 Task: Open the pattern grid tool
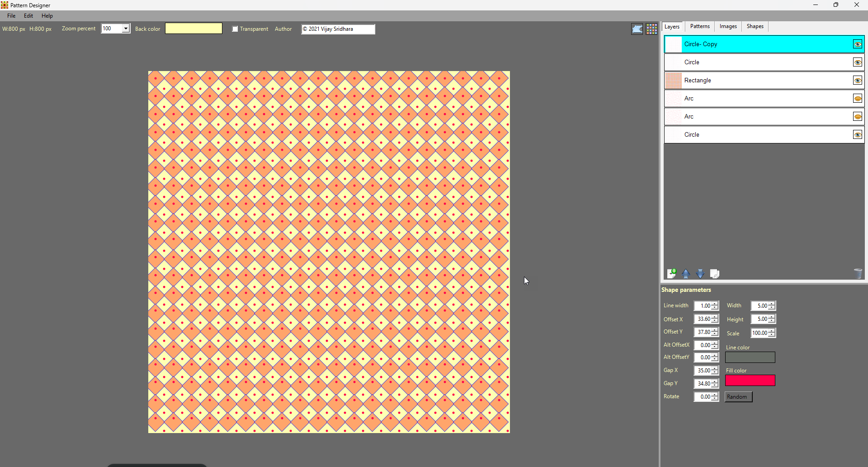point(651,29)
